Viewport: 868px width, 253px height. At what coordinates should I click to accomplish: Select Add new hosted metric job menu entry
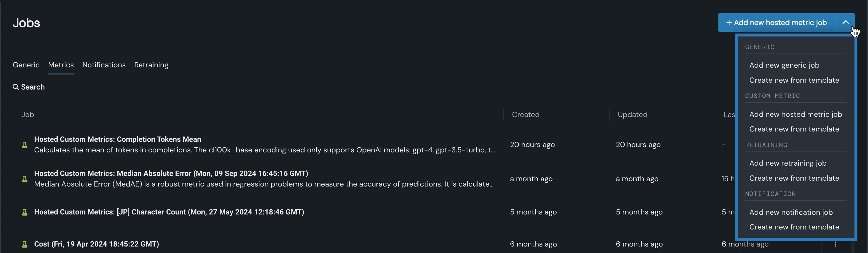point(795,114)
